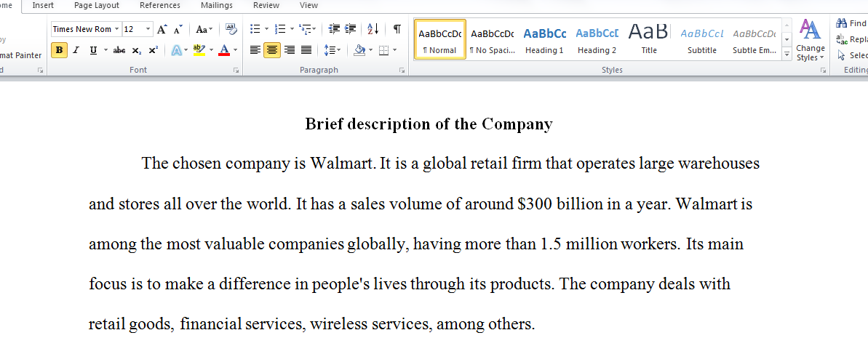Open the Borders dropdown arrow

pyautogui.click(x=394, y=50)
